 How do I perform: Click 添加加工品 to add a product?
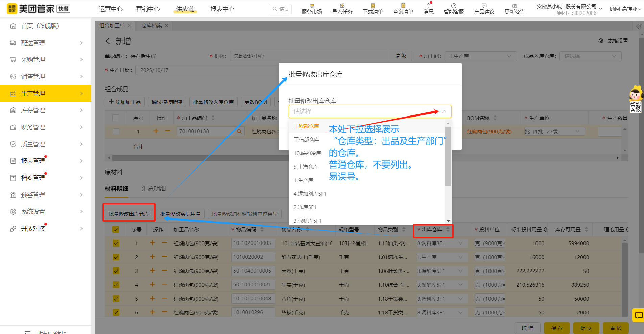pyautogui.click(x=124, y=102)
